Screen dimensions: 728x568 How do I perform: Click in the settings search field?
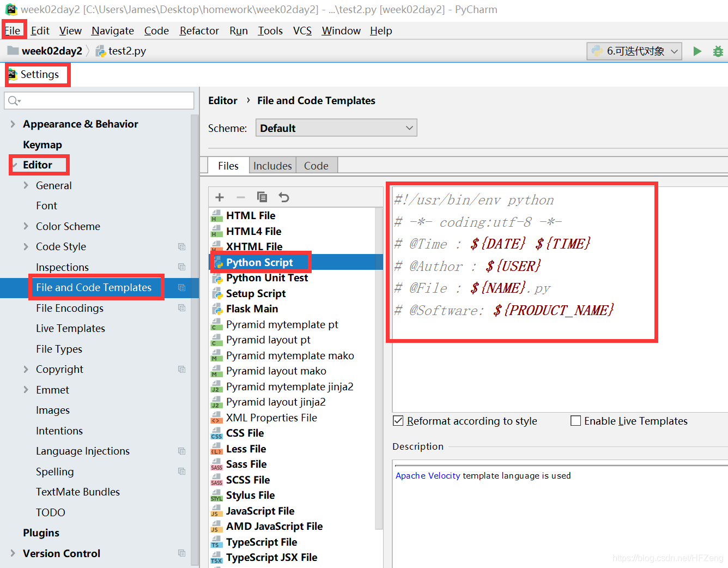tap(99, 101)
